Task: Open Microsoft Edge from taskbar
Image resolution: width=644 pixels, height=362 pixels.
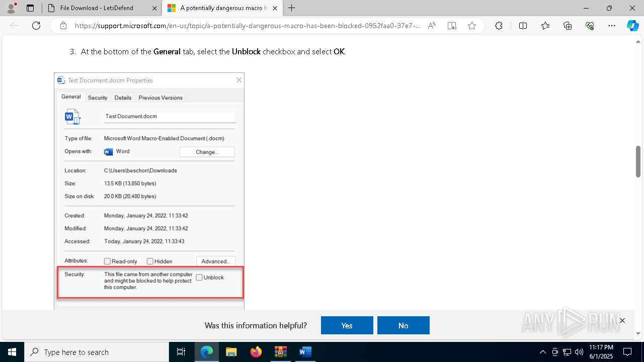Action: click(x=207, y=352)
